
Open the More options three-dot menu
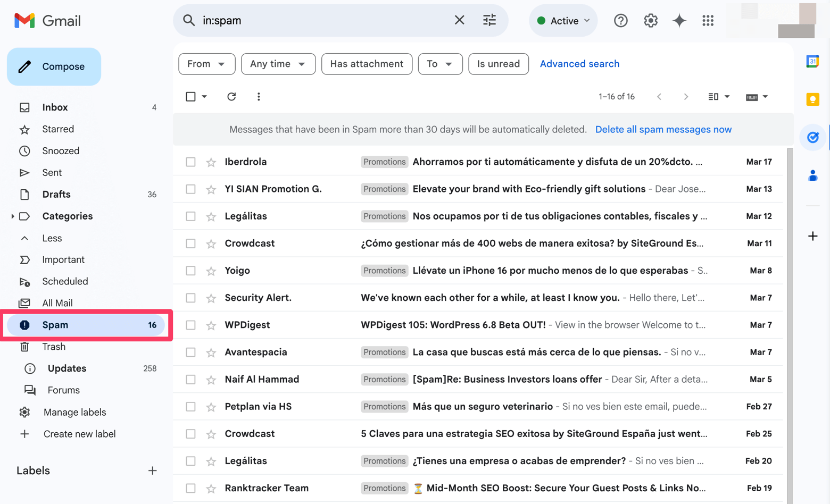pyautogui.click(x=259, y=97)
